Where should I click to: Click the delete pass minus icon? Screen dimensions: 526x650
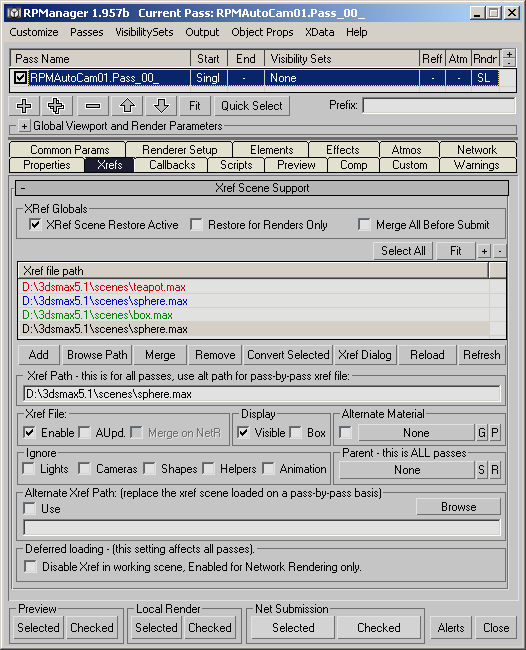click(92, 106)
